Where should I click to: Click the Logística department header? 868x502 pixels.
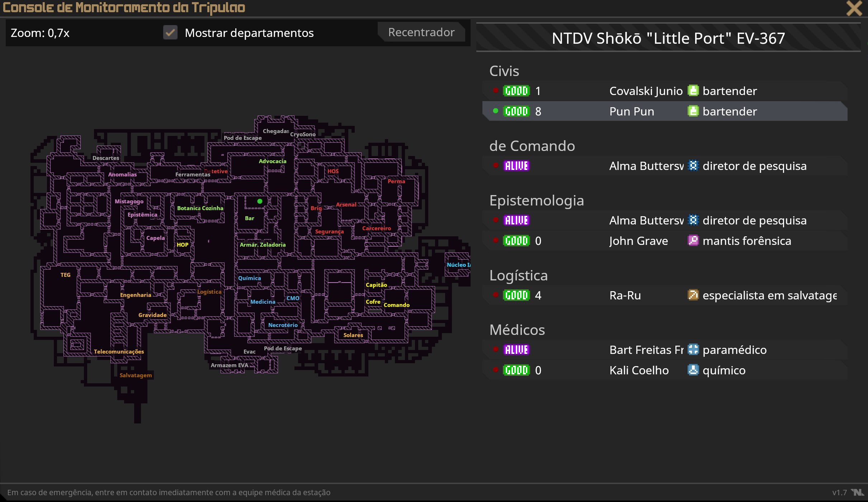[518, 275]
